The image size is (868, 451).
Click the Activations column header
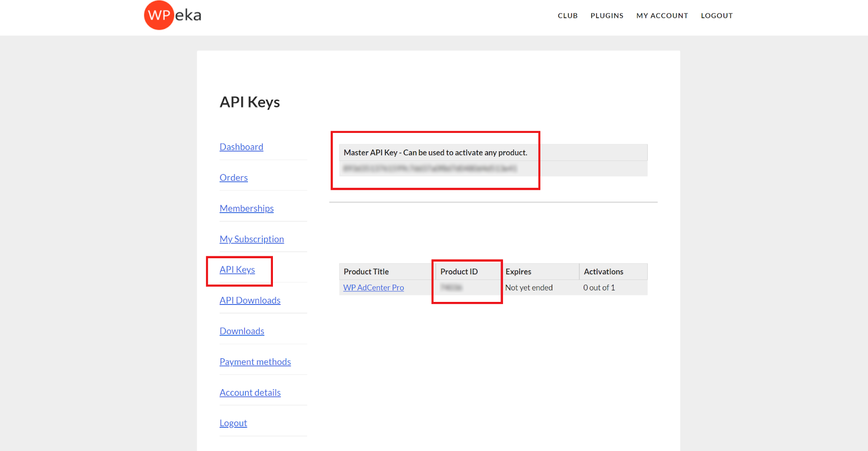[x=603, y=272]
